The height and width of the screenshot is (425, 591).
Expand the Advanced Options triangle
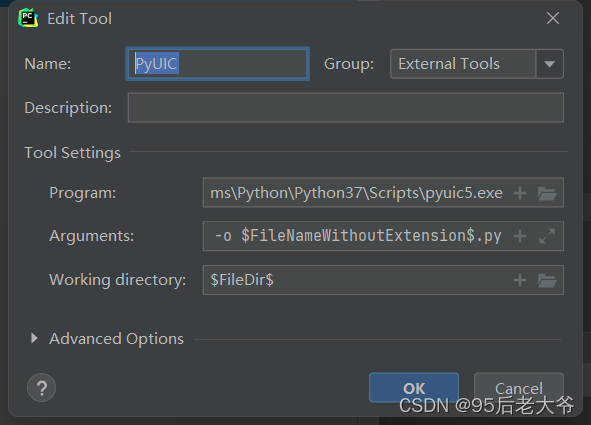[x=34, y=338]
